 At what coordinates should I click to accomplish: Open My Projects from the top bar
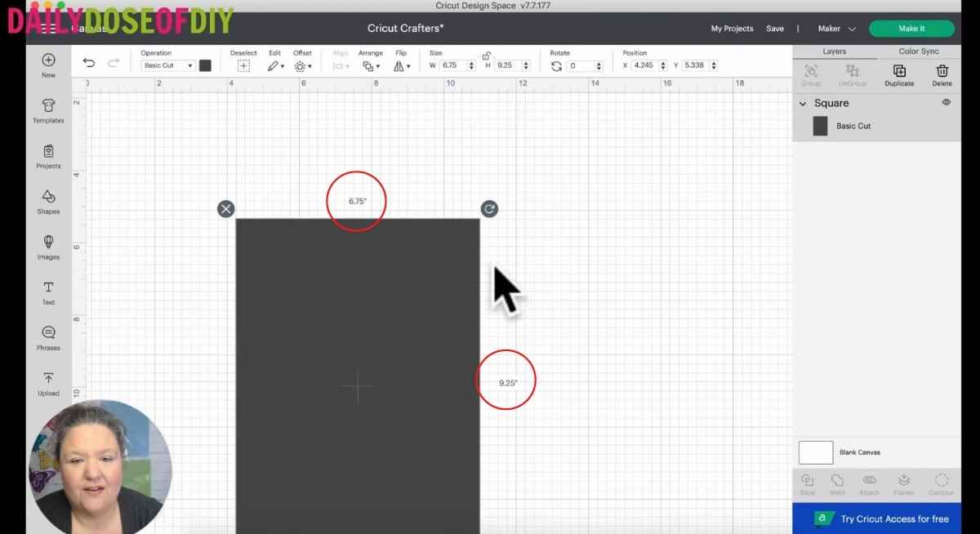tap(731, 28)
